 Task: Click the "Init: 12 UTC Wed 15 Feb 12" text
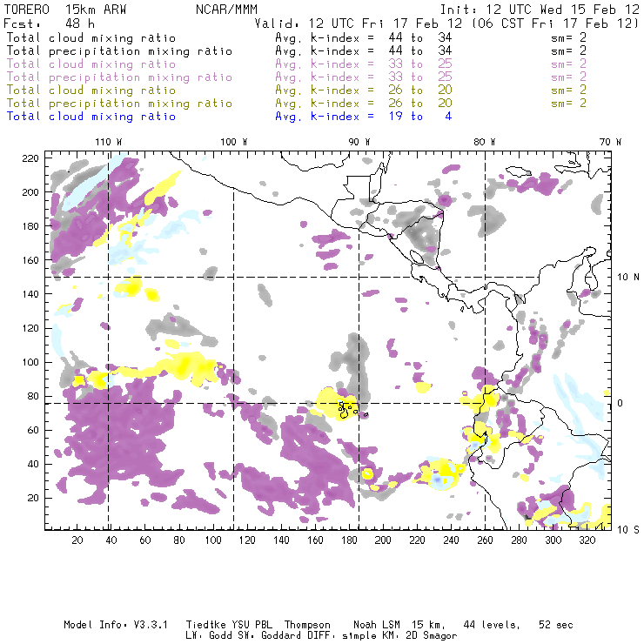tap(540, 10)
